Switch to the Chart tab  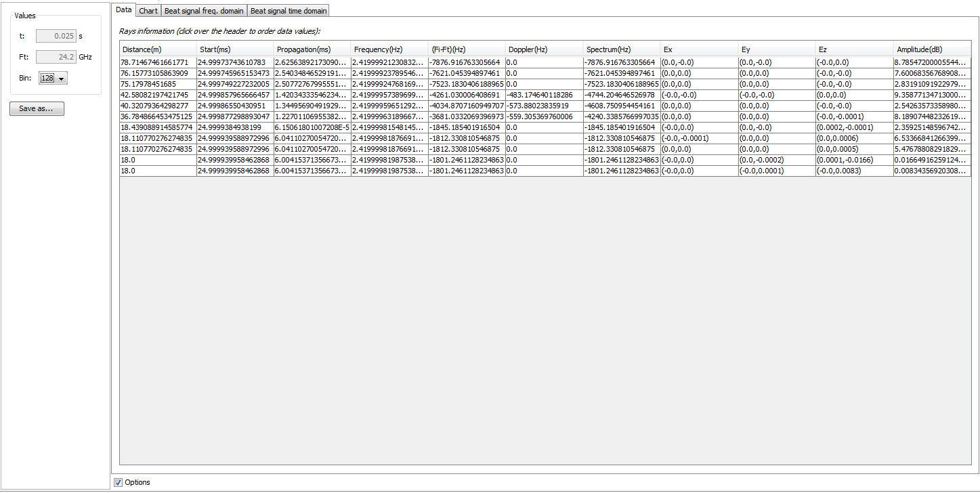[148, 11]
